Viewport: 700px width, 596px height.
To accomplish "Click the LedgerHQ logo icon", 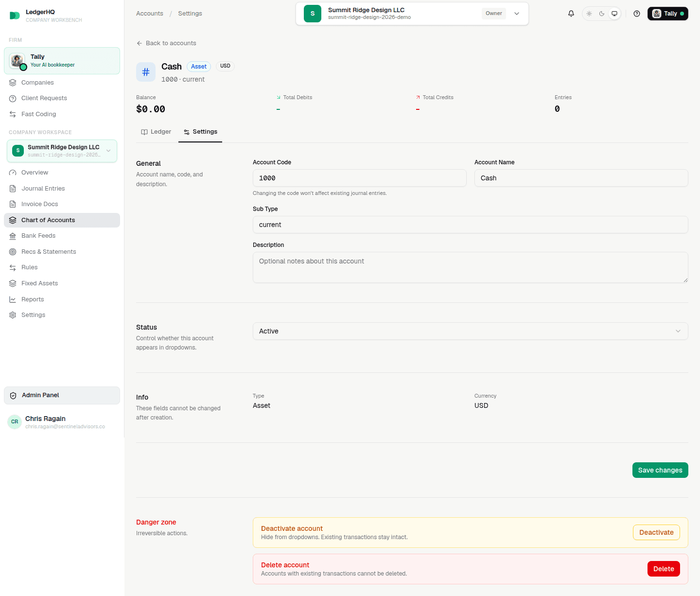I will point(15,16).
